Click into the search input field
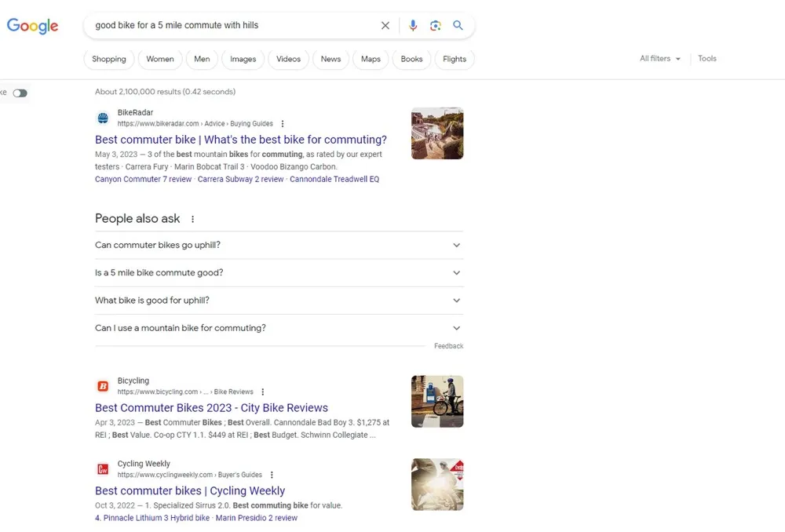 click(x=233, y=26)
